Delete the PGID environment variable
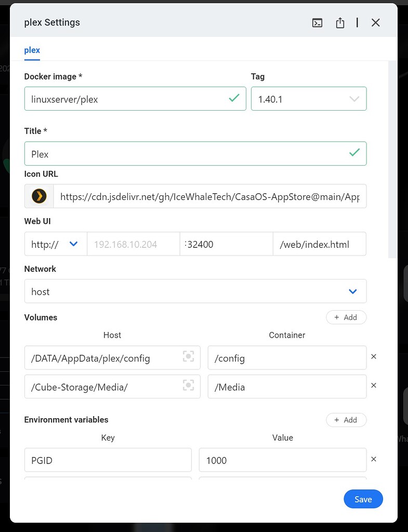The height and width of the screenshot is (532, 408). point(373,459)
